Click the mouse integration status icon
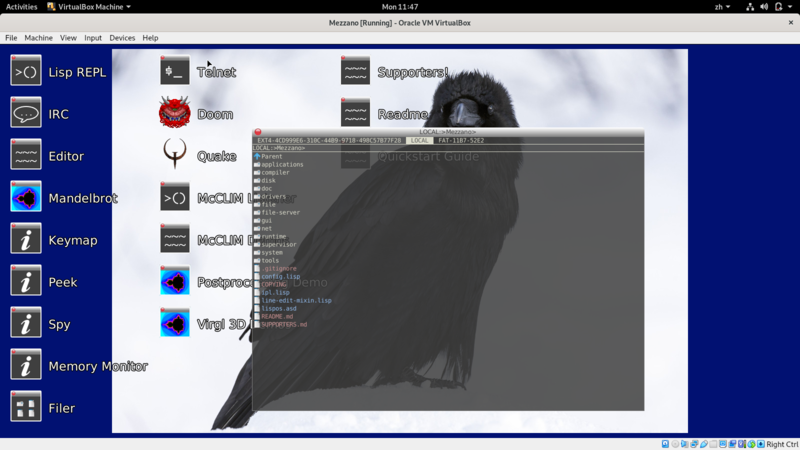Screen dimensions: 800x450 click(752, 444)
